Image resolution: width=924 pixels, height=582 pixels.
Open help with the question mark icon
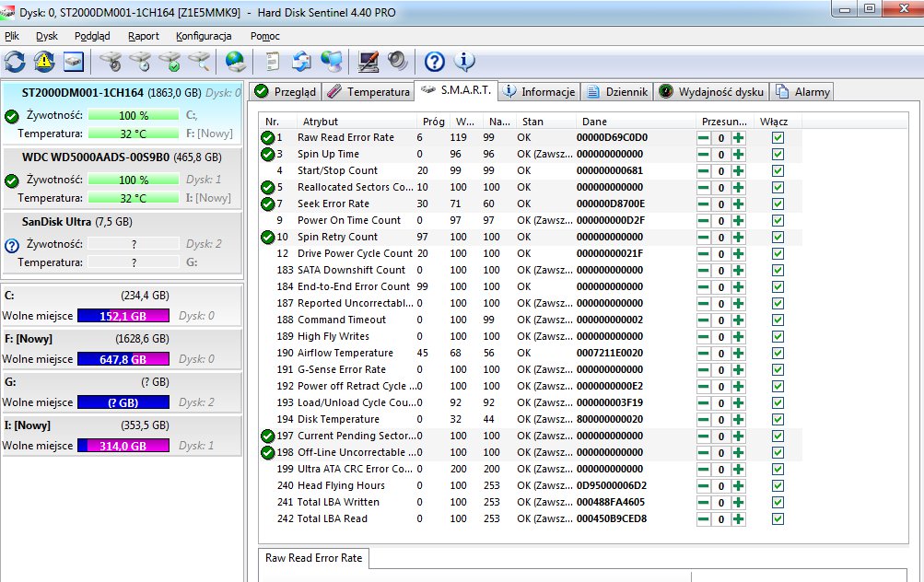click(x=434, y=62)
